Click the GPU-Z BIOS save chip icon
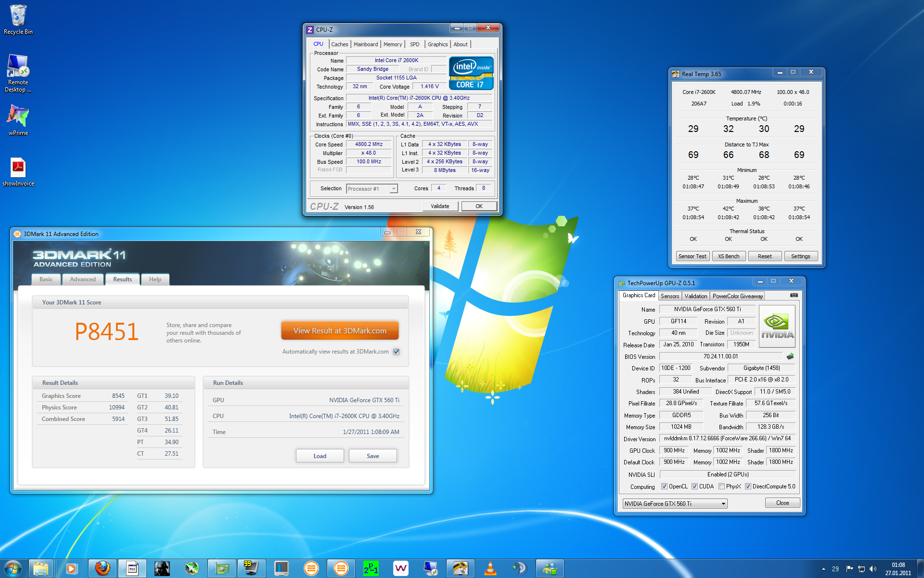Image resolution: width=924 pixels, height=578 pixels. 790,356
